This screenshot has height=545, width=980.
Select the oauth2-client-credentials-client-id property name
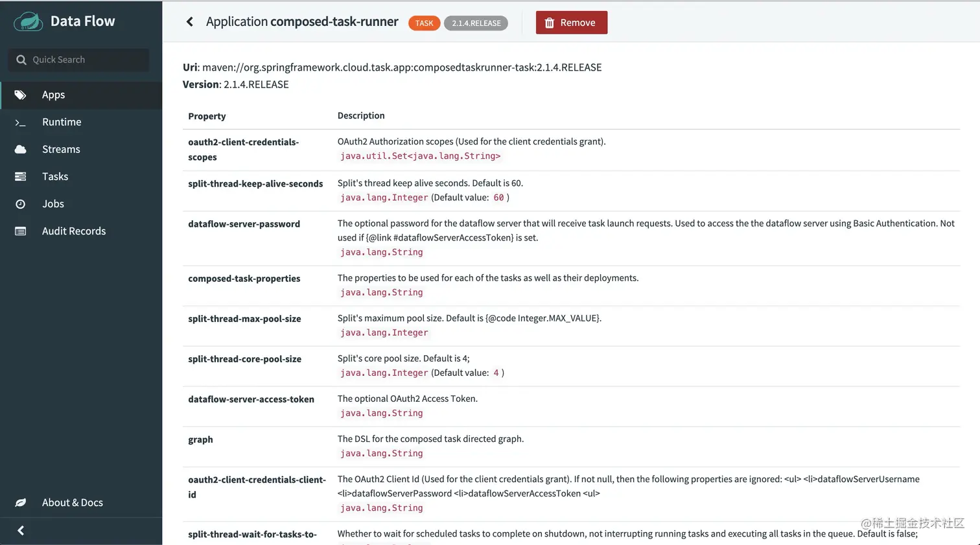click(257, 487)
